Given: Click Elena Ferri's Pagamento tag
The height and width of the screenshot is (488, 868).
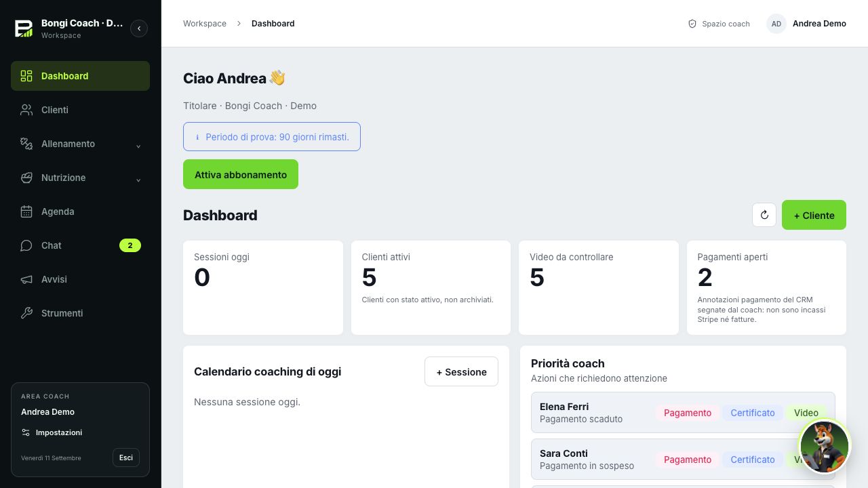Looking at the screenshot, I should tap(688, 413).
